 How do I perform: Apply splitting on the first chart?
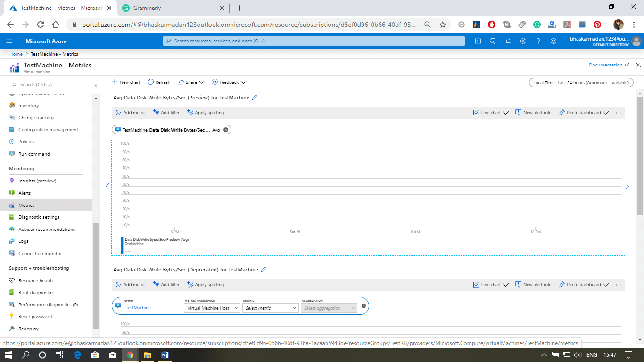coord(206,113)
